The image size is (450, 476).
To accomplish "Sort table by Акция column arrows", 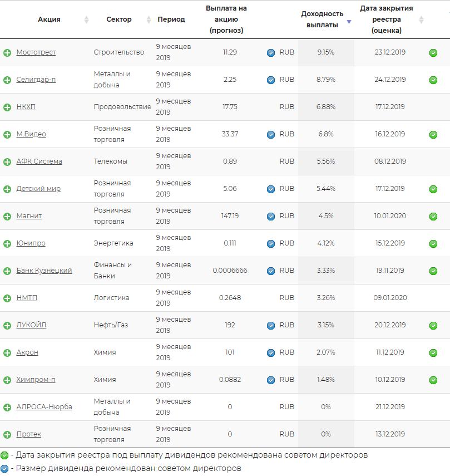I will point(86,19).
